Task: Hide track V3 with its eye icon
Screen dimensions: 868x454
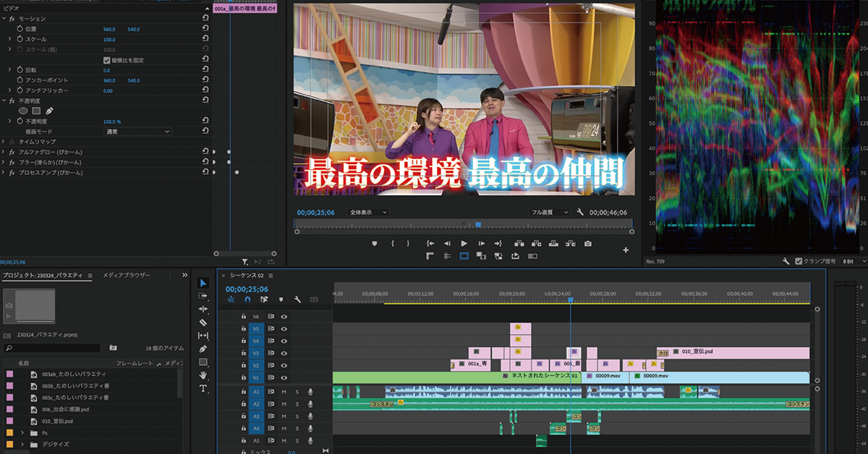Action: tap(284, 353)
